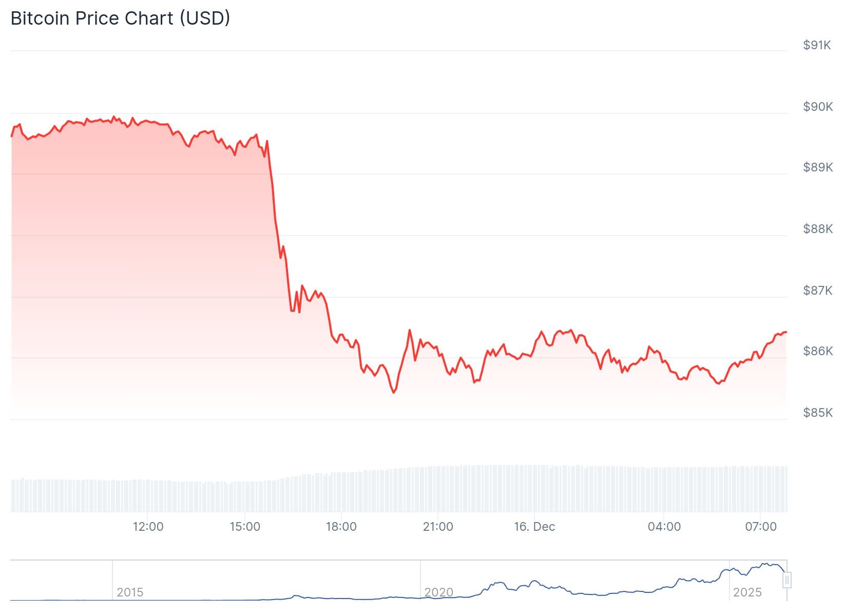
Task: Pick the $89K price axis label
Action: (x=818, y=167)
